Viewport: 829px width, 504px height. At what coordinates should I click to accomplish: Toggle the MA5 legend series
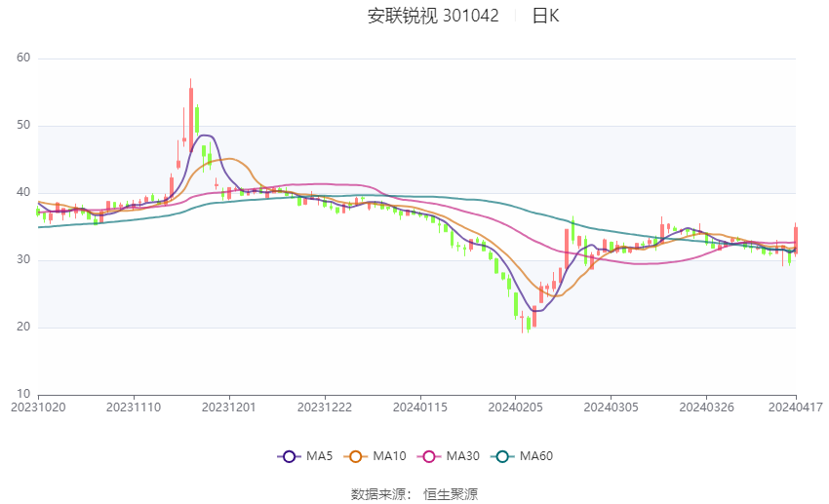pyautogui.click(x=305, y=456)
